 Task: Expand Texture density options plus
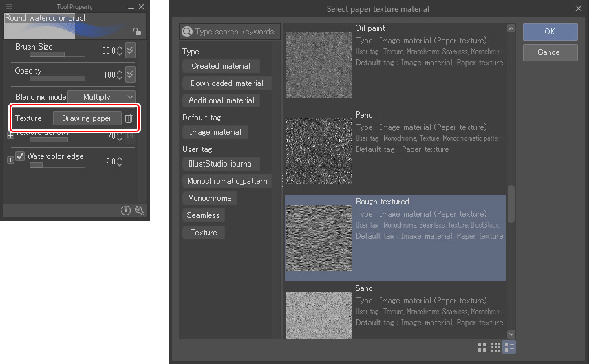click(10, 136)
